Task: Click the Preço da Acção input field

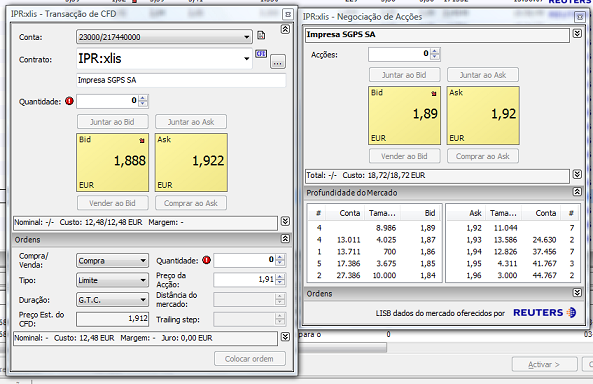Action: (x=244, y=280)
